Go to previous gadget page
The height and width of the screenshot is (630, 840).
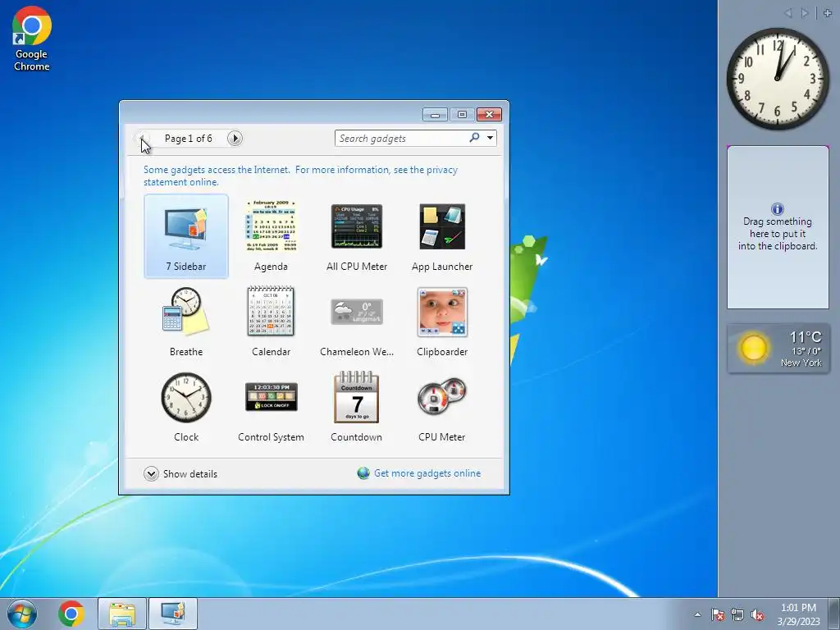[142, 138]
